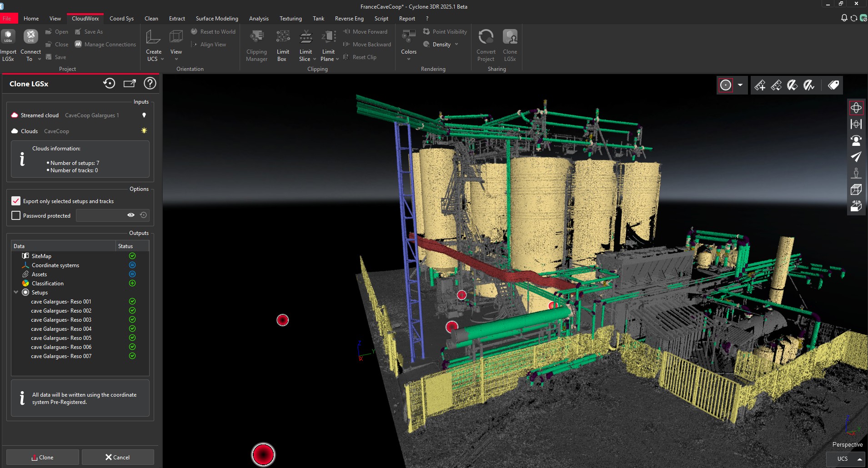868x468 pixels.
Task: Activate the angle measurement protractor tool
Action: coord(793,85)
